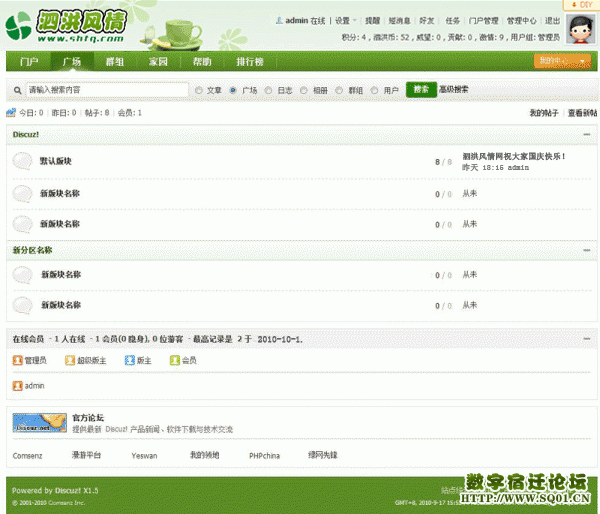The width and height of the screenshot is (600, 514).
Task: Open 查看新帖 link
Action: coord(582,113)
